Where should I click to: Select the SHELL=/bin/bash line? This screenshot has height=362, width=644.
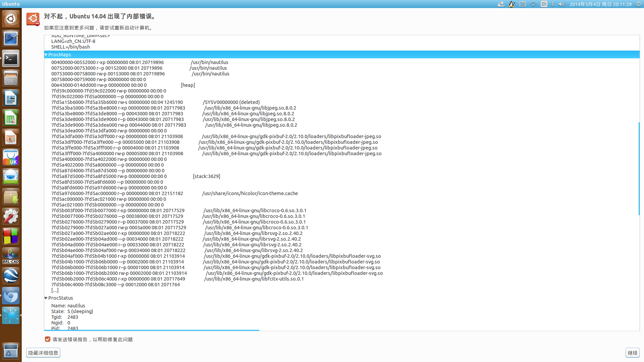pos(71,47)
